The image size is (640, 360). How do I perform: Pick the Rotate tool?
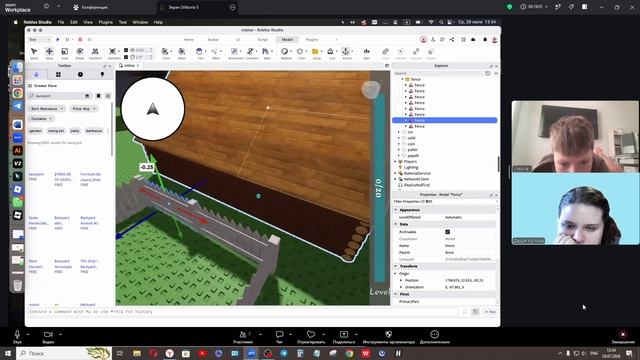click(x=80, y=53)
